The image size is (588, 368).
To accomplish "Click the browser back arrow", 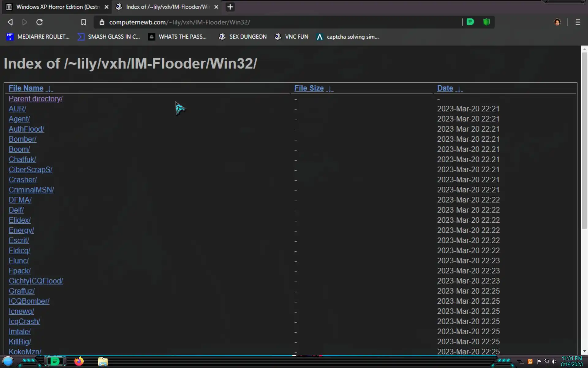I will [x=10, y=22].
